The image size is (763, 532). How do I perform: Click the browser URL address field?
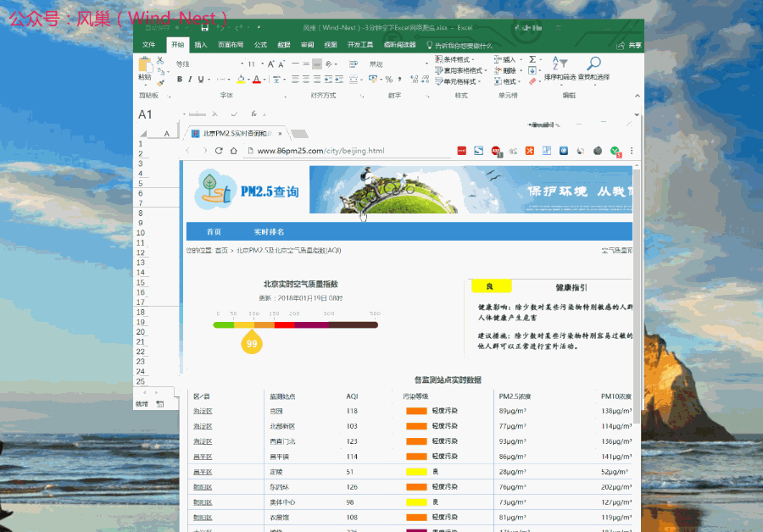tap(349, 151)
